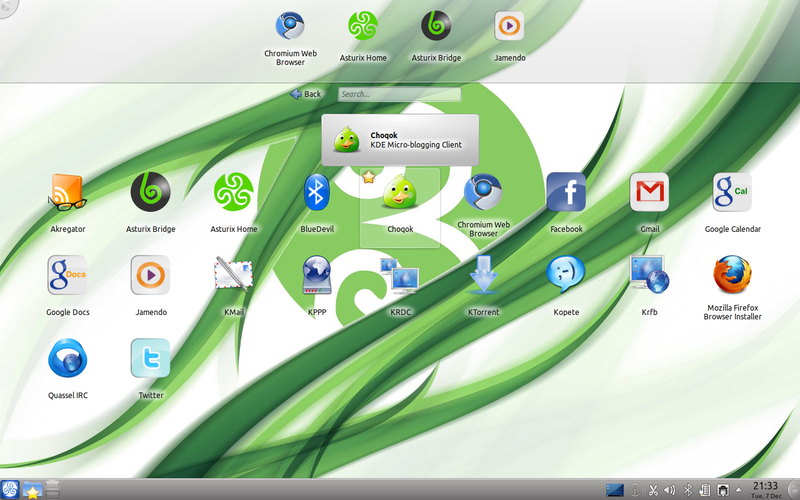Open Chromium Web Browser in the application grid
This screenshot has height=500, width=800.
click(x=483, y=205)
